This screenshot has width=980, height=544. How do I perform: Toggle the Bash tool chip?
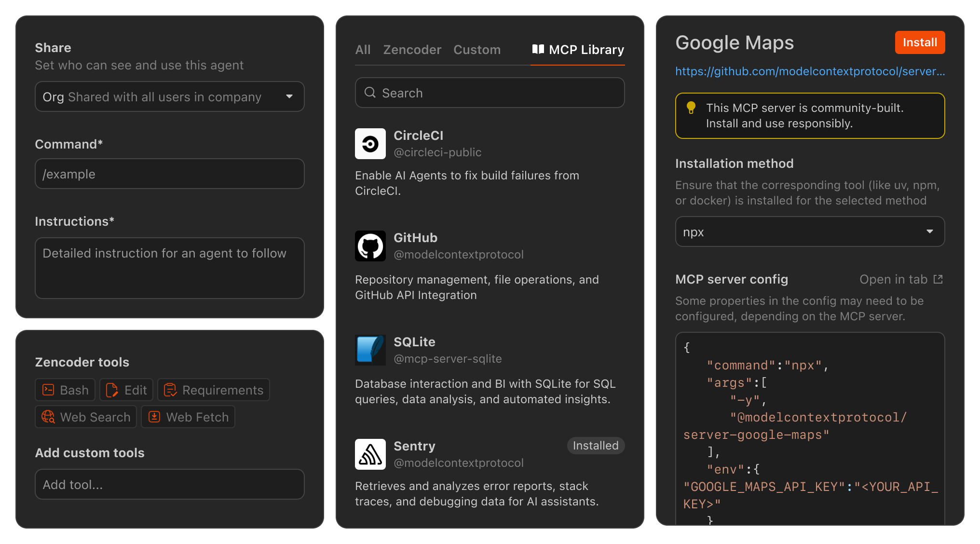pyautogui.click(x=65, y=390)
